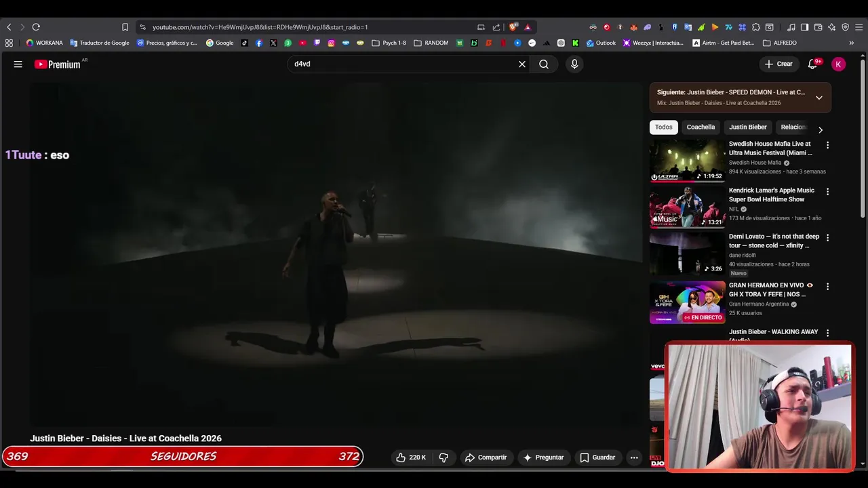Open Brave Shields lion icon
This screenshot has height=488, width=868.
coord(513,27)
